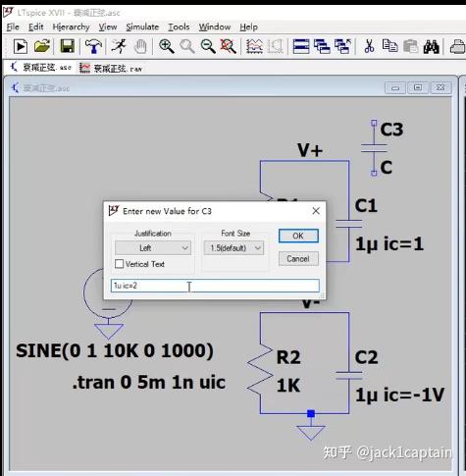Select the Cut scissors tool
466x476 pixels.
click(x=369, y=46)
